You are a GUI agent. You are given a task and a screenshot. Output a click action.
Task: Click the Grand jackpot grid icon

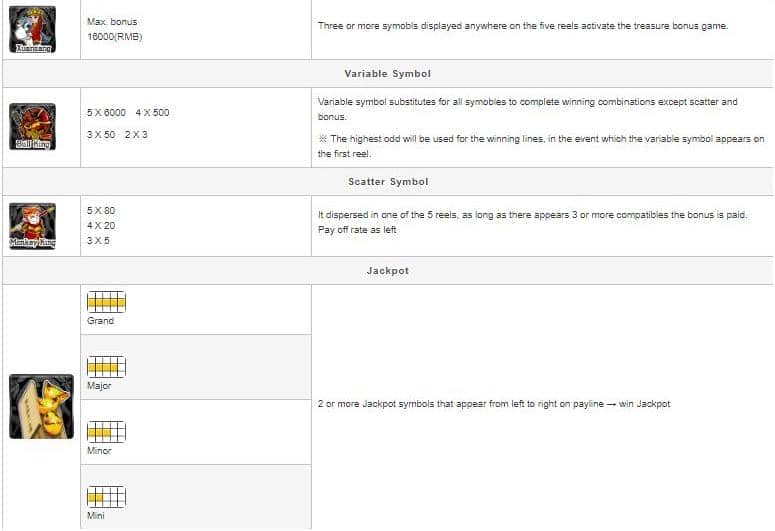[x=106, y=302]
